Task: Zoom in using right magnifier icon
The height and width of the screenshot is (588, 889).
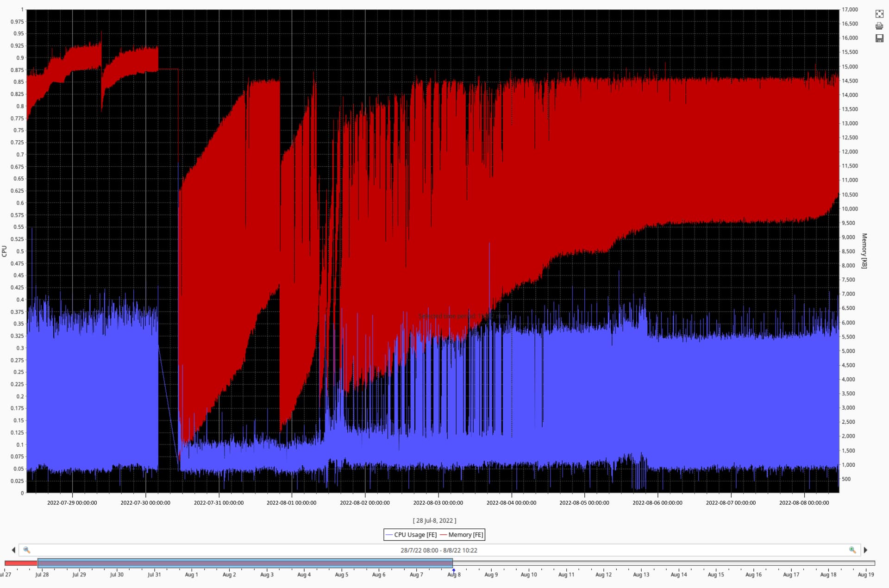Action: point(852,550)
